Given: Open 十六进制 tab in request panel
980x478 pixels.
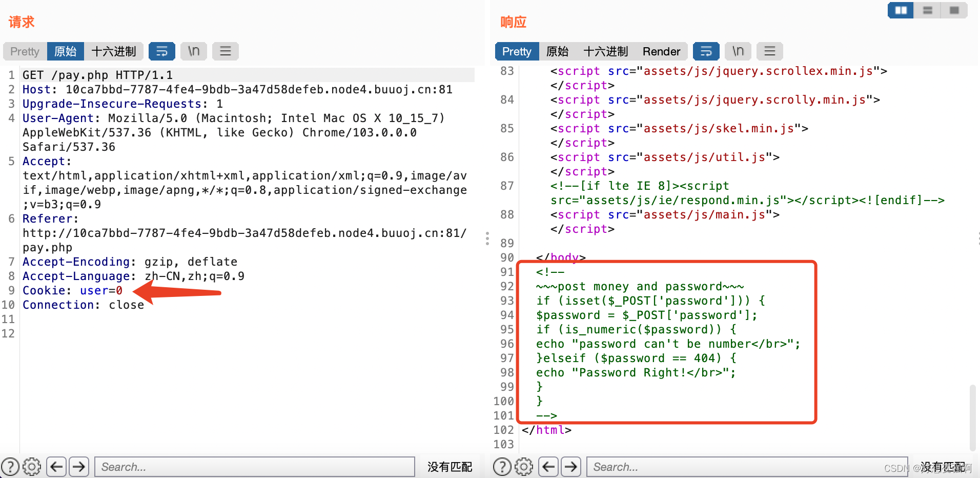Looking at the screenshot, I should (114, 51).
